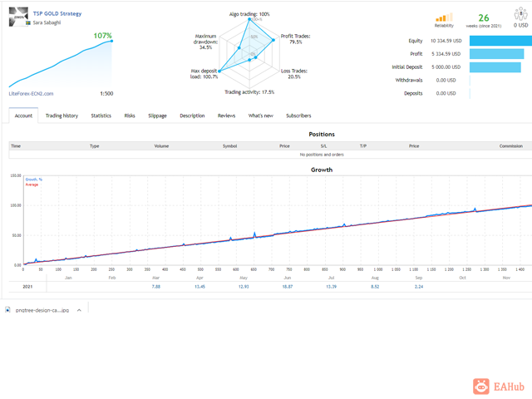The width and height of the screenshot is (532, 399).
Task: Switch to the Account tab
Action: [23, 116]
